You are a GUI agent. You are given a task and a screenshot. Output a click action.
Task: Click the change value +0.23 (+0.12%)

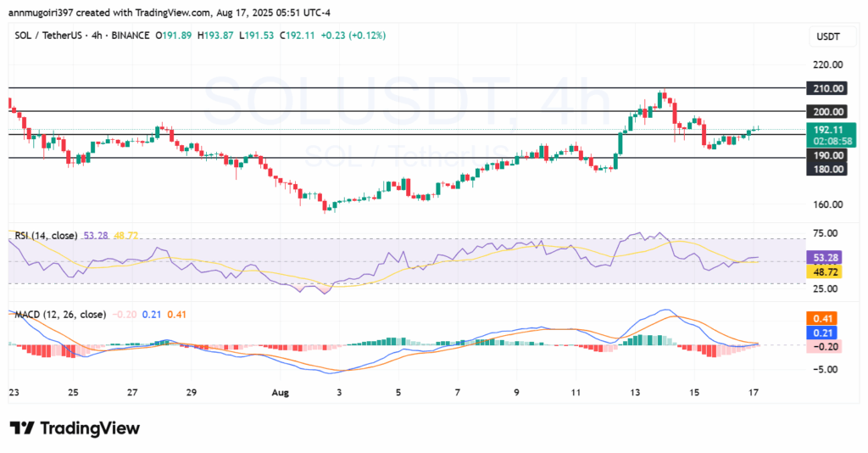click(x=353, y=36)
